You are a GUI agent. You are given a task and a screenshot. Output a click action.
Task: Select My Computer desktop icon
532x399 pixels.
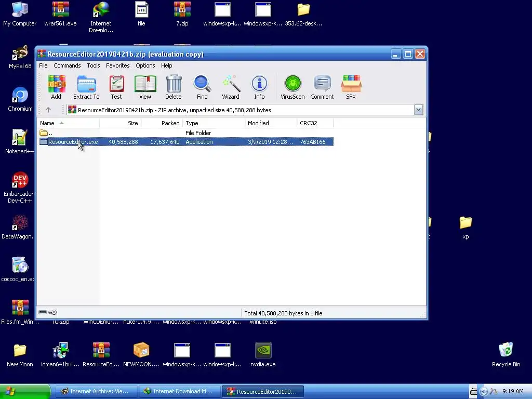pyautogui.click(x=20, y=14)
